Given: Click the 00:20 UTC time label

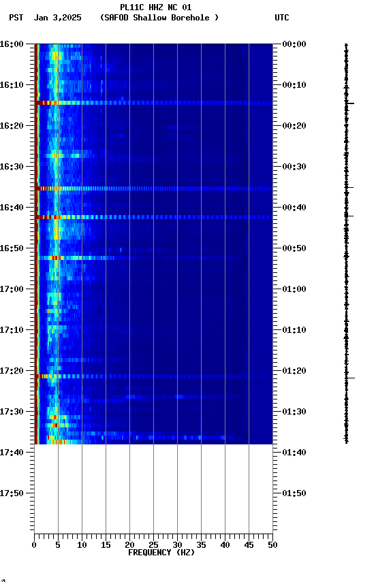Looking at the screenshot, I should [x=294, y=126].
